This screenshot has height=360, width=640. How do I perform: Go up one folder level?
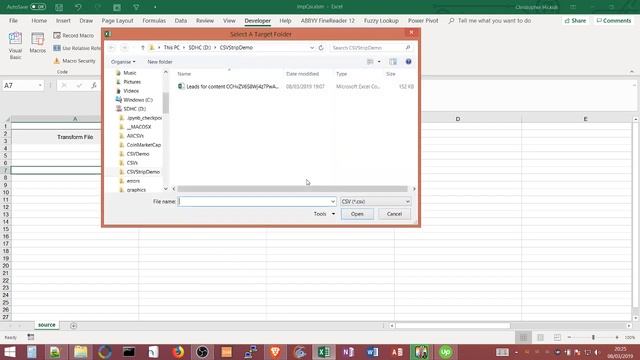pos(142,48)
